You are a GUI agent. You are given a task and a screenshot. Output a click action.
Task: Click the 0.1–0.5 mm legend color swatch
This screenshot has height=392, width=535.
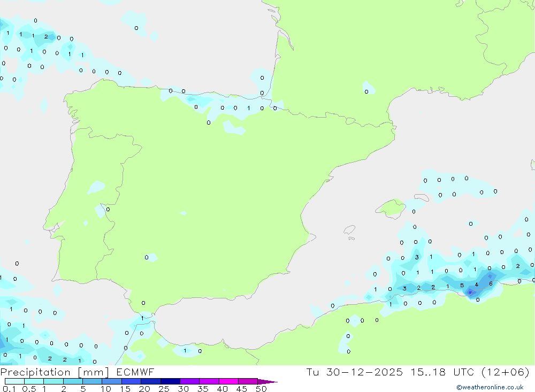click(14, 381)
